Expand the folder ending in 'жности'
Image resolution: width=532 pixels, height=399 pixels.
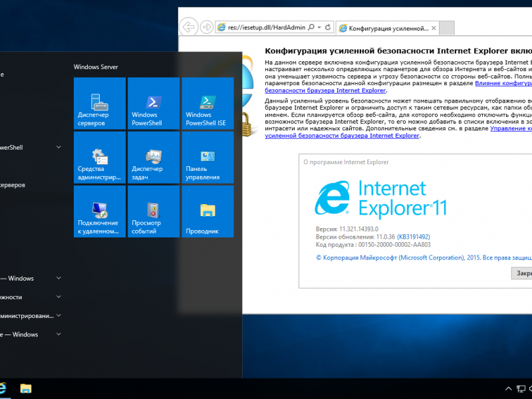click(59, 297)
